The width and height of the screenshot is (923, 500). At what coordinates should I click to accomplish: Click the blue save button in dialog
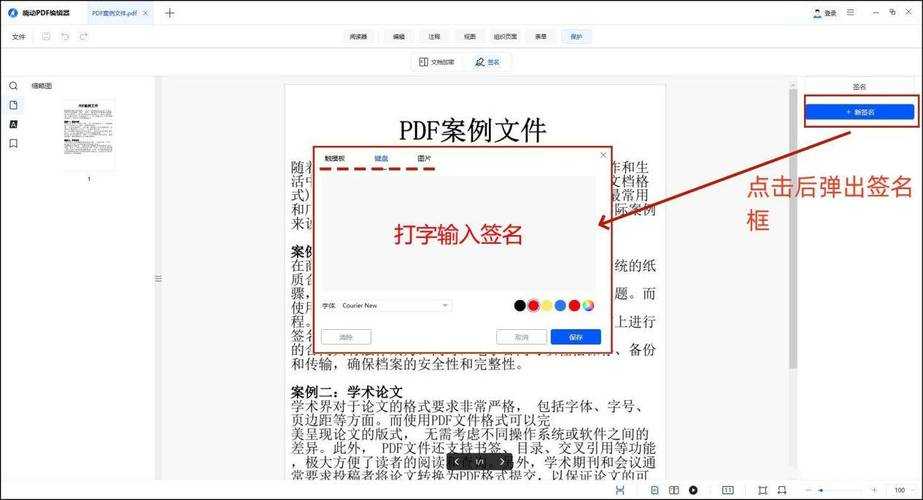576,337
